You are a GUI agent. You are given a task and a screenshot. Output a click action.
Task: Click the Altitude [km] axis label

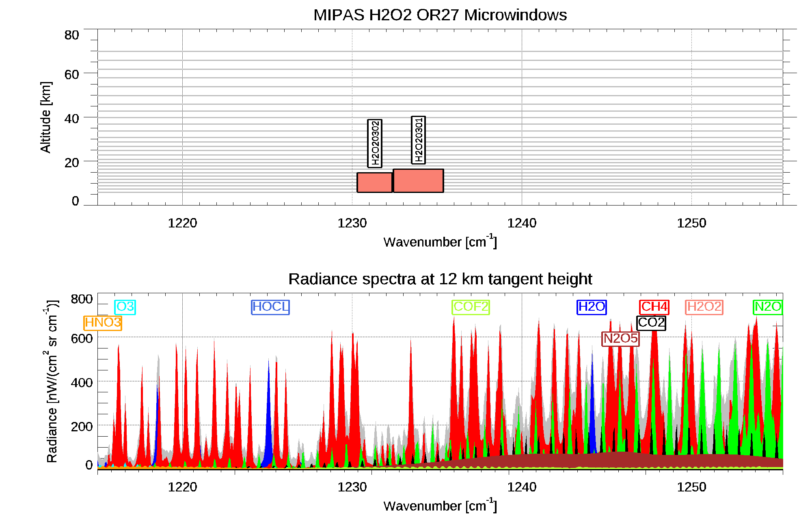(x=45, y=117)
